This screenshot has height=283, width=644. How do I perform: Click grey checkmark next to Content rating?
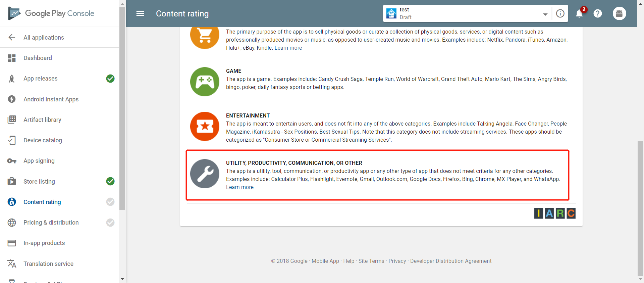tap(110, 202)
